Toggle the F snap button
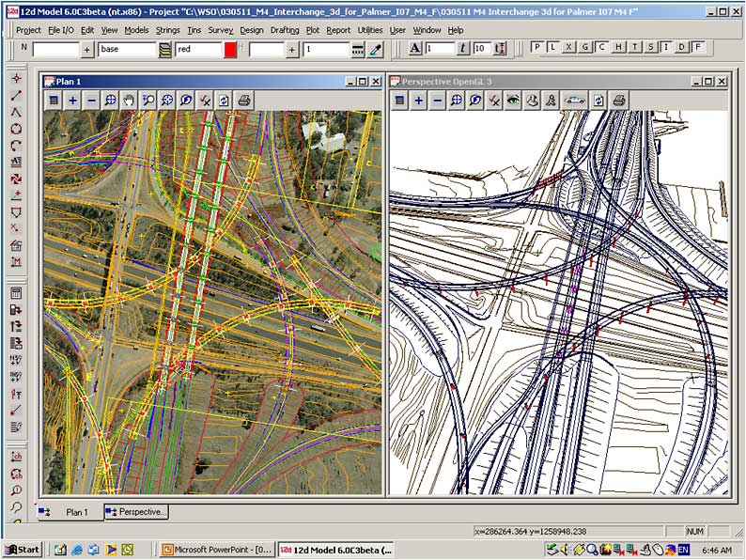The width and height of the screenshot is (746, 560). 698,47
